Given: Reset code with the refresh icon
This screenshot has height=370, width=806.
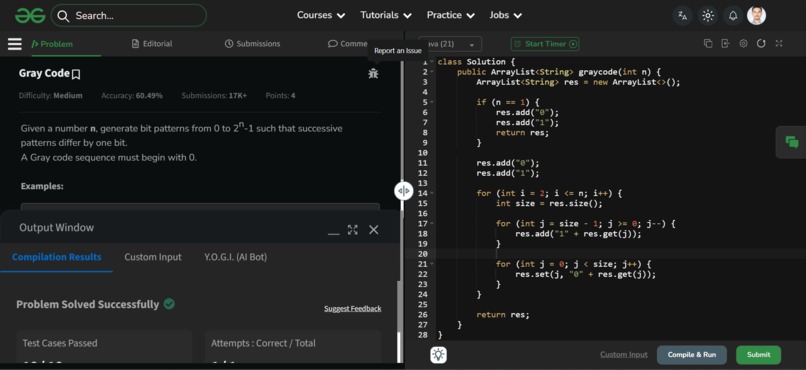Looking at the screenshot, I should (761, 44).
